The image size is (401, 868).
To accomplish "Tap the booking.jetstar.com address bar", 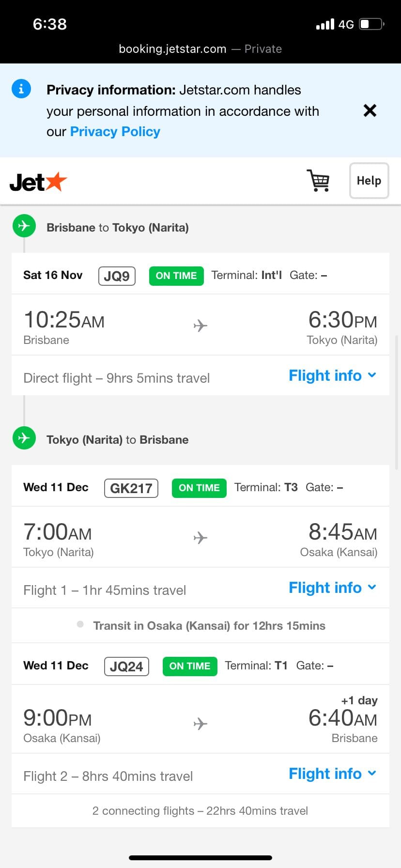I will [x=200, y=49].
